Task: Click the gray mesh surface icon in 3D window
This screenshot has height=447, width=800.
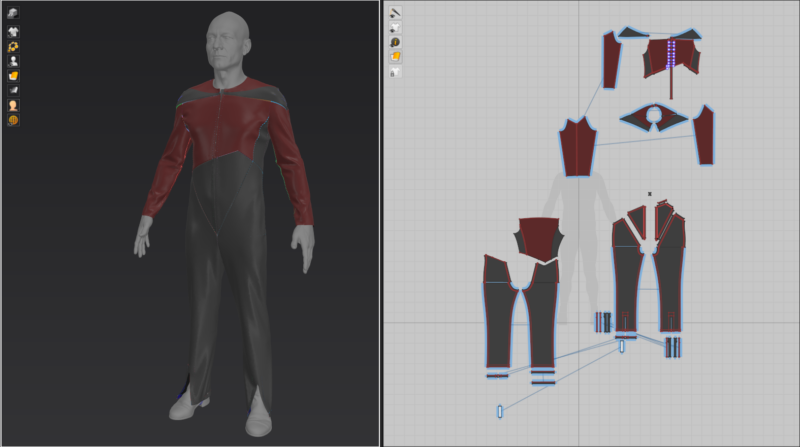Action: pos(13,90)
